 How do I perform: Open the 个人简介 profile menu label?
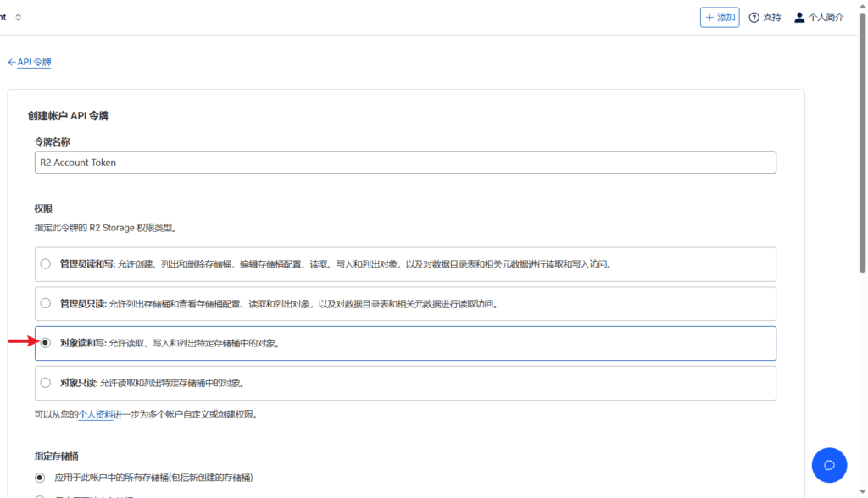click(x=826, y=18)
